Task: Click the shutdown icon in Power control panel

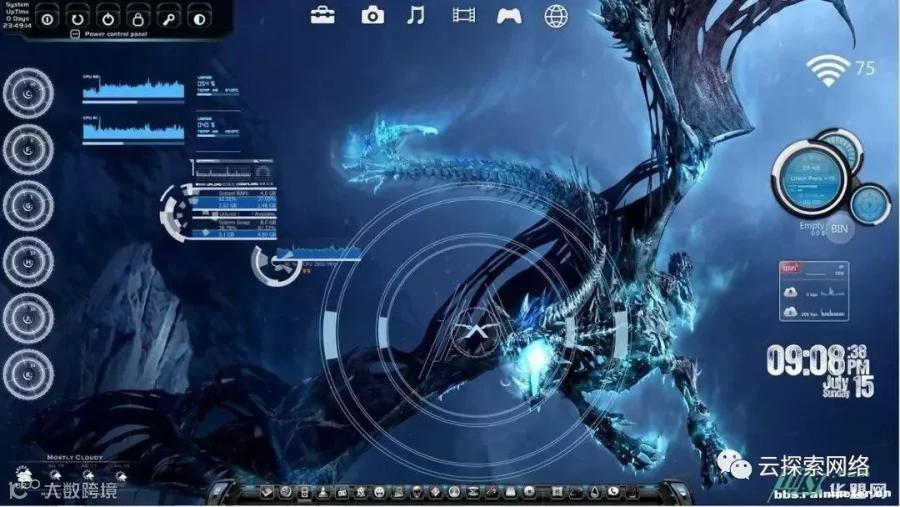Action: [48, 18]
